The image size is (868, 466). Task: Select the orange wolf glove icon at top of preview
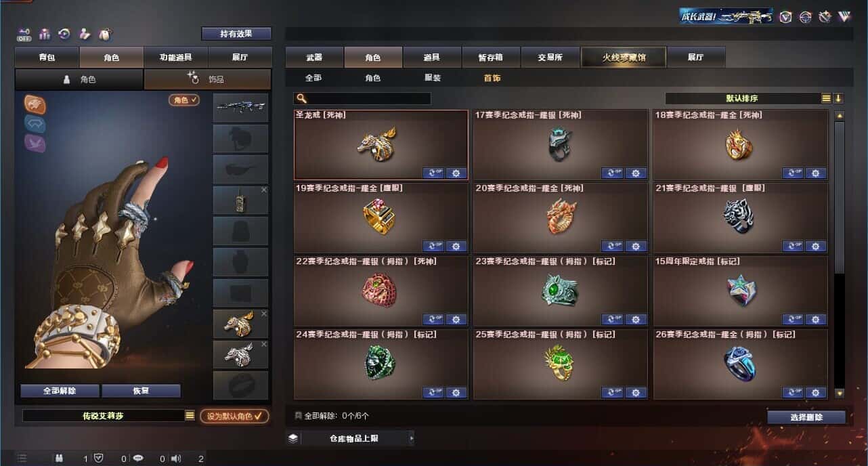(x=35, y=104)
